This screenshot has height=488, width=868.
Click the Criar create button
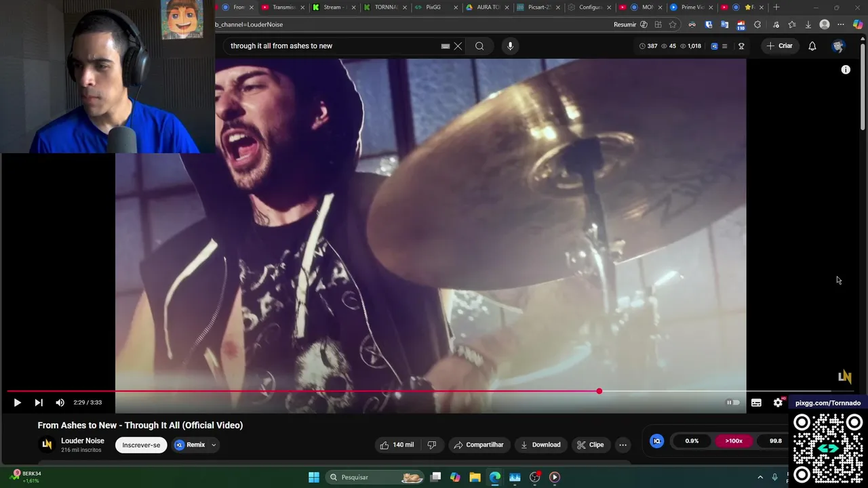point(779,46)
